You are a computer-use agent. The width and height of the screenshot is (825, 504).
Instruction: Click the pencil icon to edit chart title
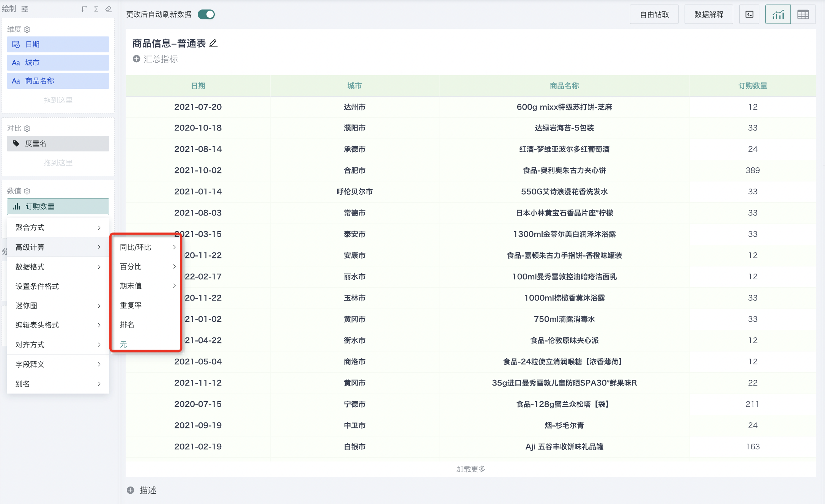point(214,43)
